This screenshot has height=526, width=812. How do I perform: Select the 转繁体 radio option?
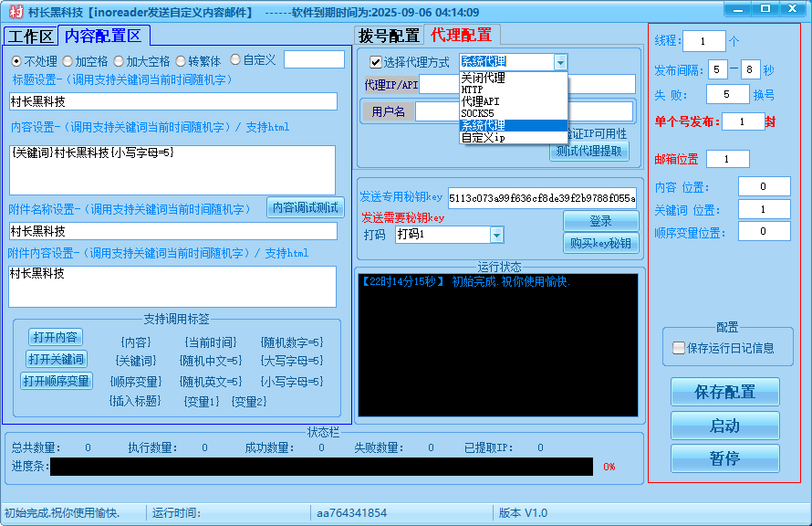click(182, 62)
